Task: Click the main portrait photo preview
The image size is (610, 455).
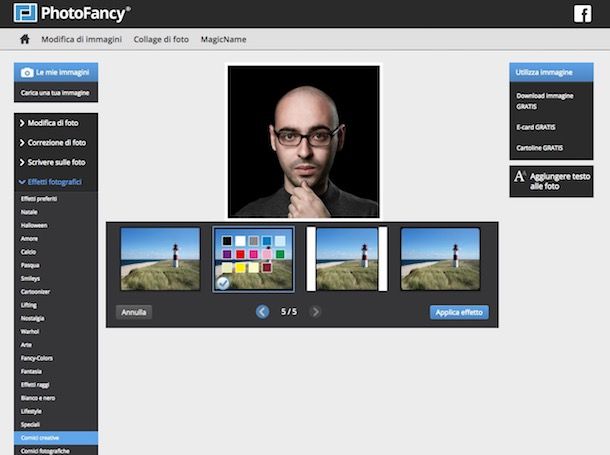Action: click(303, 142)
